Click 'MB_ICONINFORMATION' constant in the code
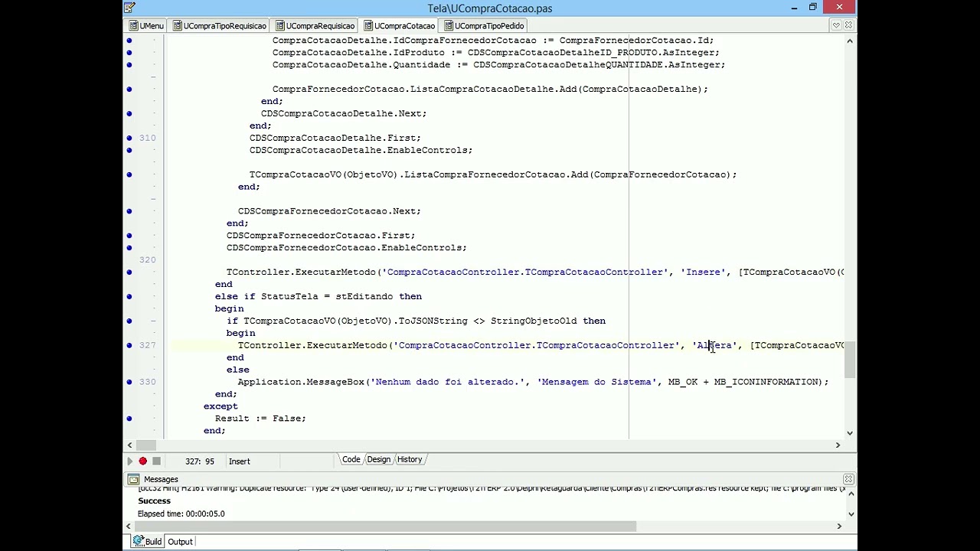This screenshot has height=551, width=980. click(x=766, y=382)
